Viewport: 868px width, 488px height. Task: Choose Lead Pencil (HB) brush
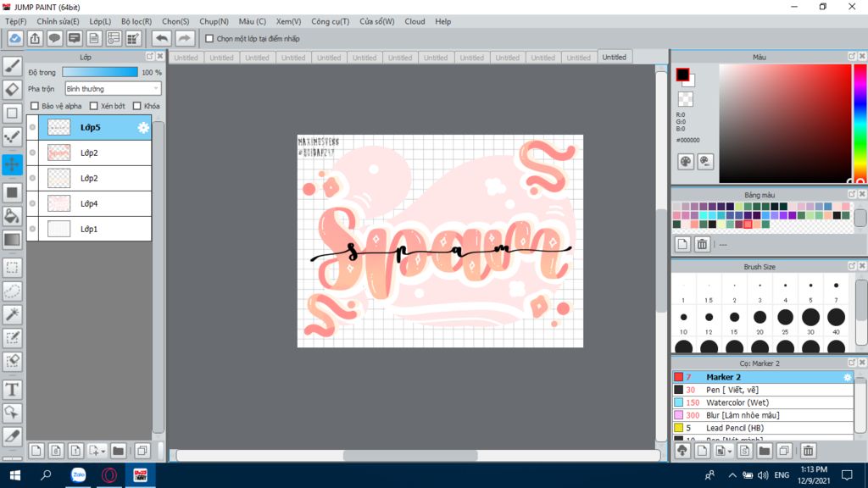coord(764,428)
